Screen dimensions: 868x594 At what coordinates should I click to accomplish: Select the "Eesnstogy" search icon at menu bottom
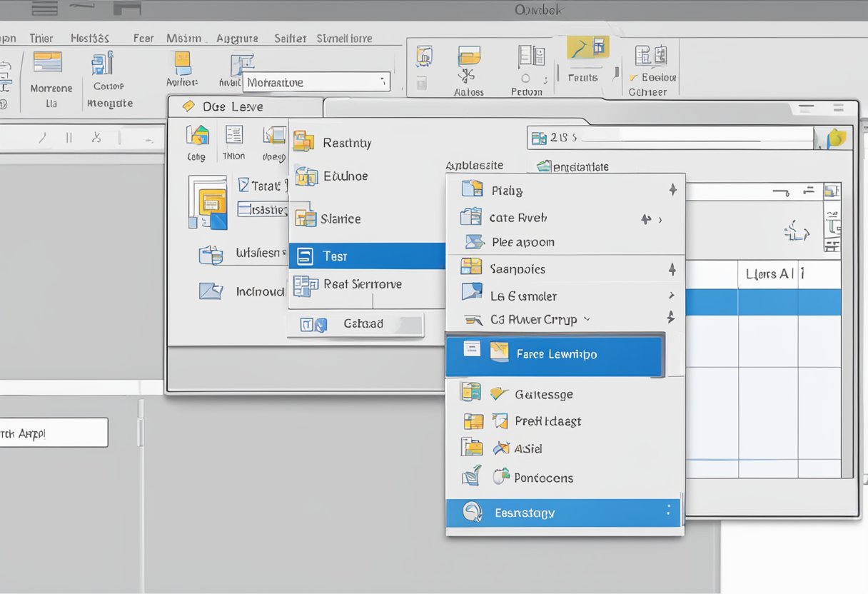point(472,512)
